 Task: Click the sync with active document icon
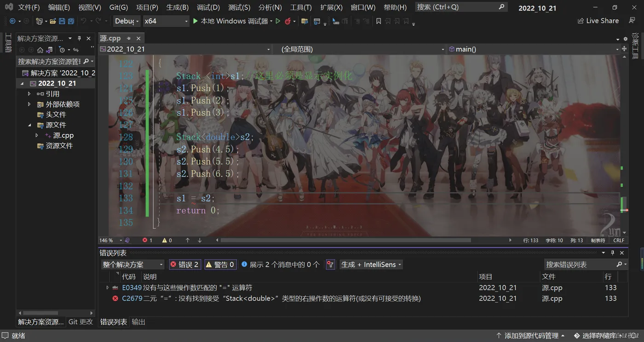76,50
